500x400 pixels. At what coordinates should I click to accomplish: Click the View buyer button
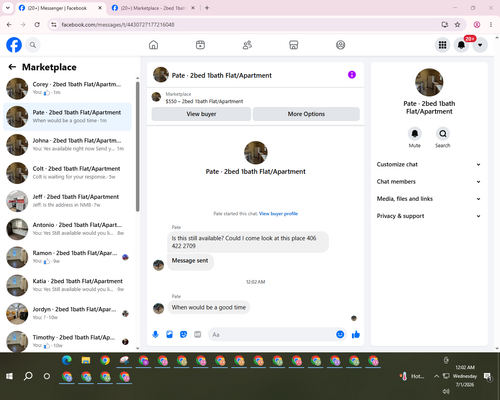tap(201, 114)
